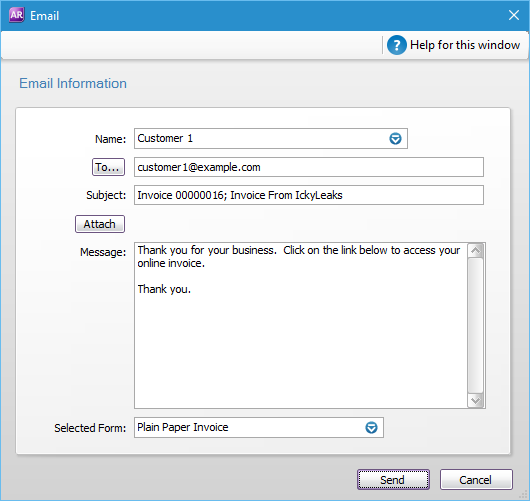Click the resize grip in window corner
The image size is (530, 501).
(x=524, y=495)
